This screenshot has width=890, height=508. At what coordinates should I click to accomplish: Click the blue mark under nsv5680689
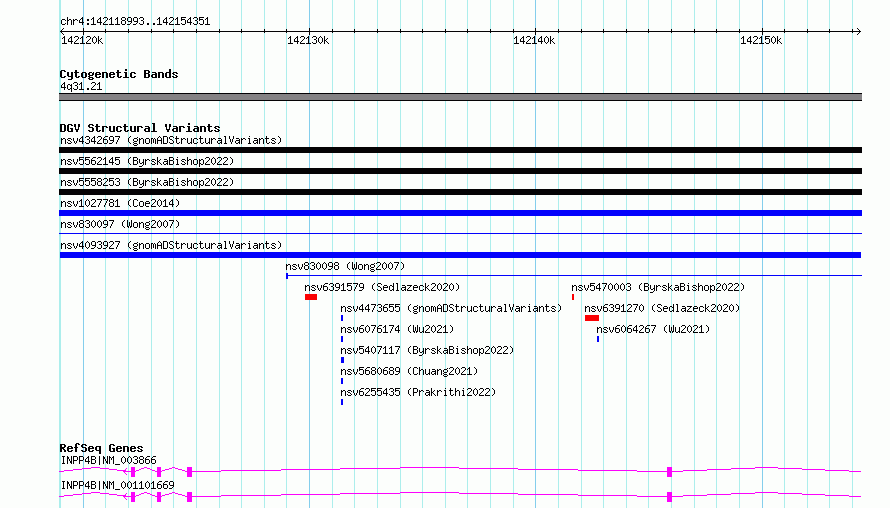[x=342, y=381]
